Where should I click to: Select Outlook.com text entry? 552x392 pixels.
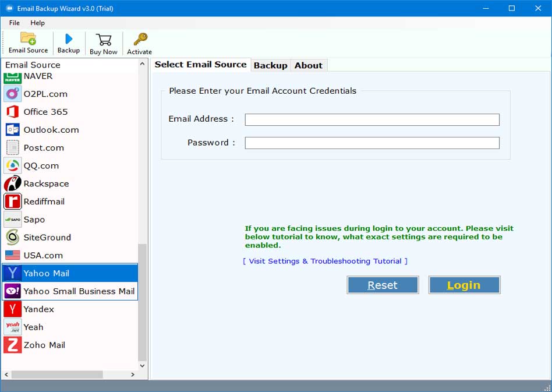click(x=51, y=130)
